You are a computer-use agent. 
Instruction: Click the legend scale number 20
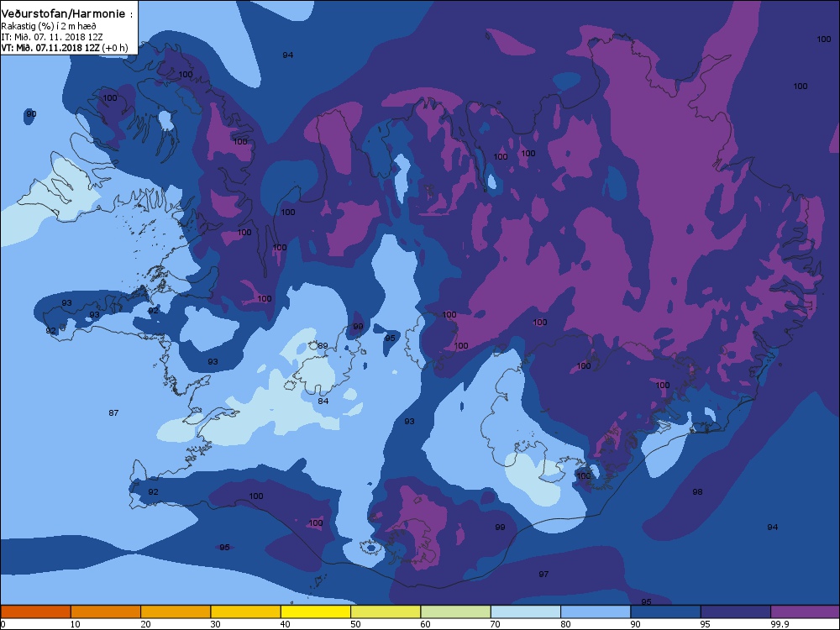tap(145, 624)
